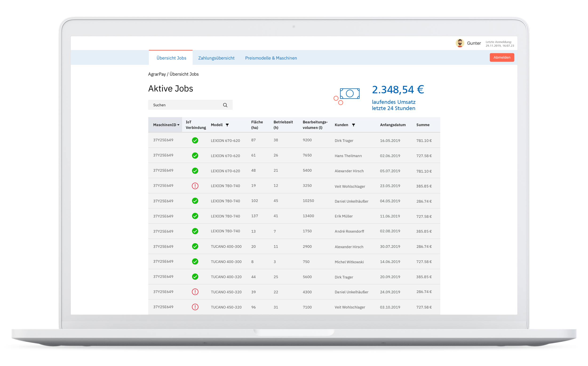The image size is (588, 366).
Task: Switch to the Zahlungsübersicht tab
Action: pyautogui.click(x=216, y=58)
